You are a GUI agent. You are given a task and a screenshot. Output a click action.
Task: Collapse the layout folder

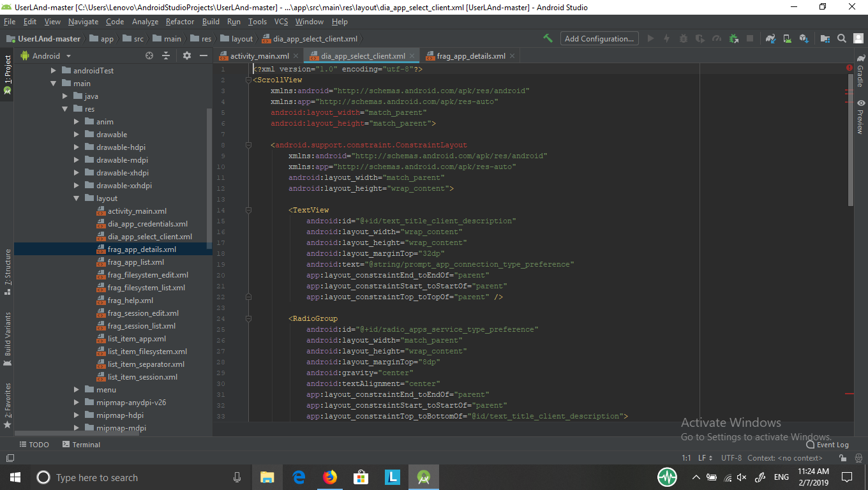pos(77,198)
